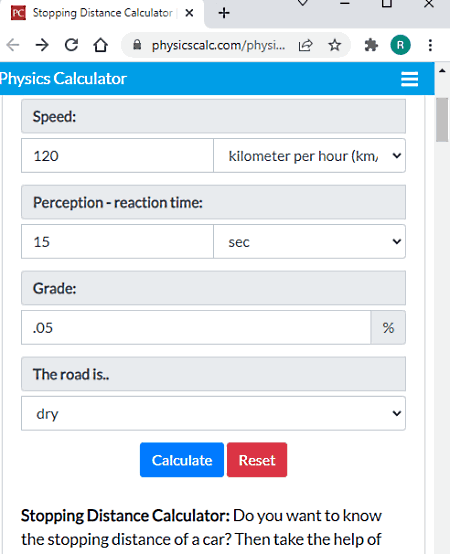Open the profile avatar R

(x=400, y=45)
